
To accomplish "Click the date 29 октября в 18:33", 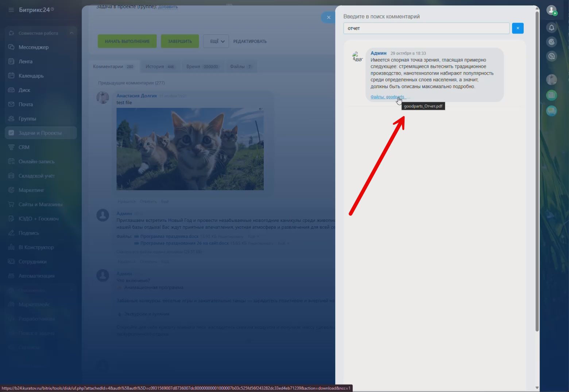I will point(408,53).
